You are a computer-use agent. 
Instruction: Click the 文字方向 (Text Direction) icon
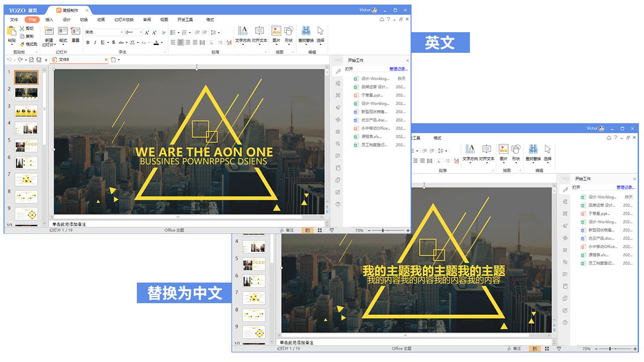click(243, 31)
